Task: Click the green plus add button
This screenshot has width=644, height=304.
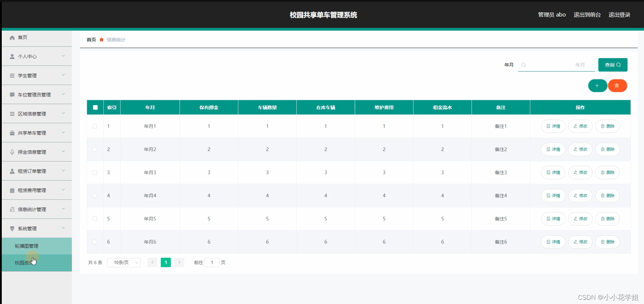Action: point(597,86)
